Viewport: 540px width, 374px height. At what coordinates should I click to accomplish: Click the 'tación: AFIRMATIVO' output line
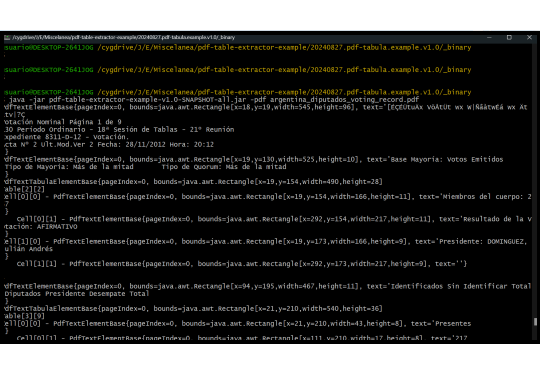pos(41,227)
